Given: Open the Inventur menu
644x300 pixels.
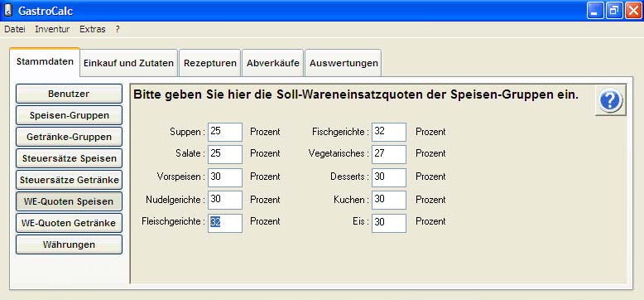Looking at the screenshot, I should 52,29.
